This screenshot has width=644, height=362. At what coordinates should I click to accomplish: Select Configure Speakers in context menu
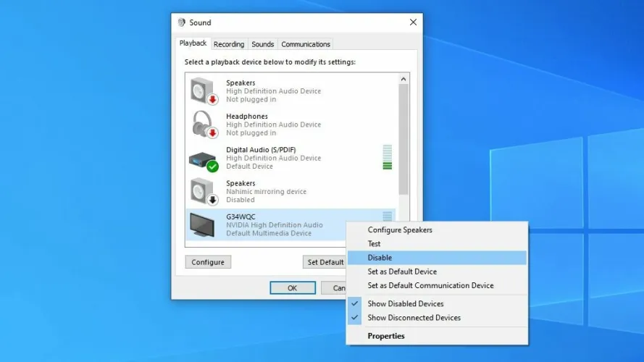(x=400, y=230)
